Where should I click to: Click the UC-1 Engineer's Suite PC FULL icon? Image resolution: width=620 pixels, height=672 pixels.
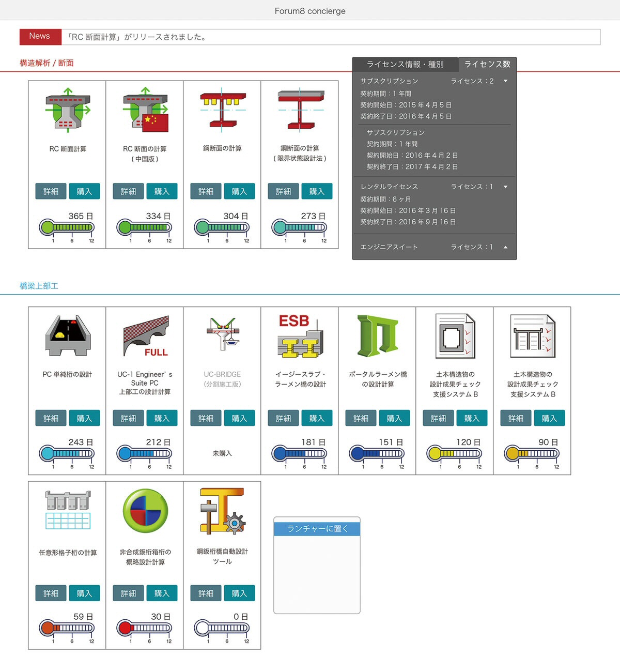[x=146, y=336]
